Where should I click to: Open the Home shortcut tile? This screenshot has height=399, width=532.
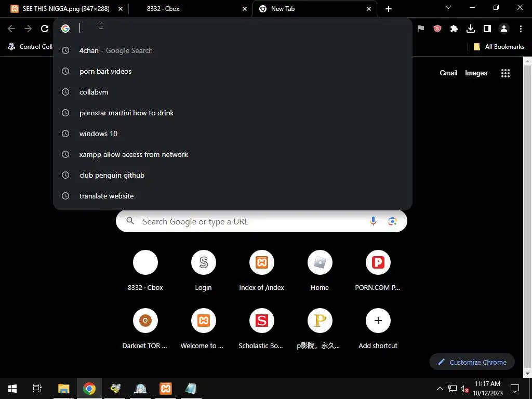point(320,271)
